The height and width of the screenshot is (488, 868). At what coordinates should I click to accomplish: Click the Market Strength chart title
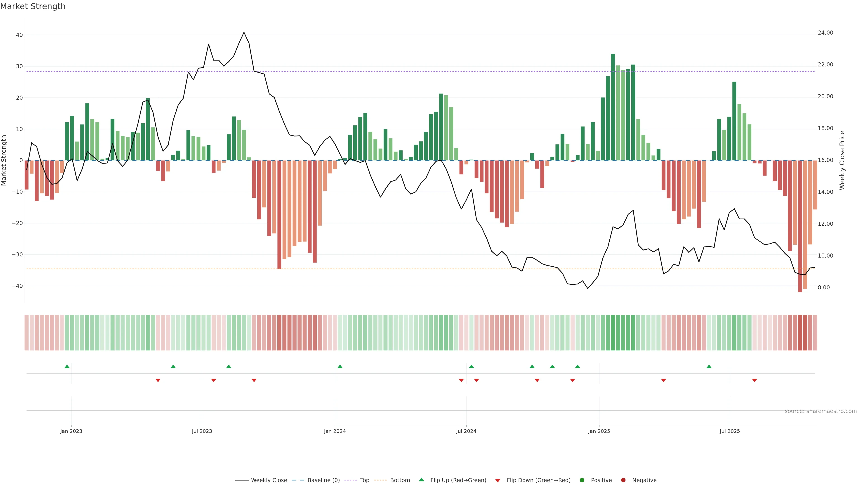[33, 6]
